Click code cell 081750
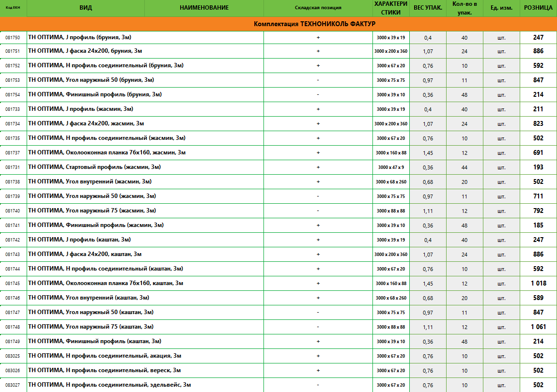 click(x=13, y=38)
